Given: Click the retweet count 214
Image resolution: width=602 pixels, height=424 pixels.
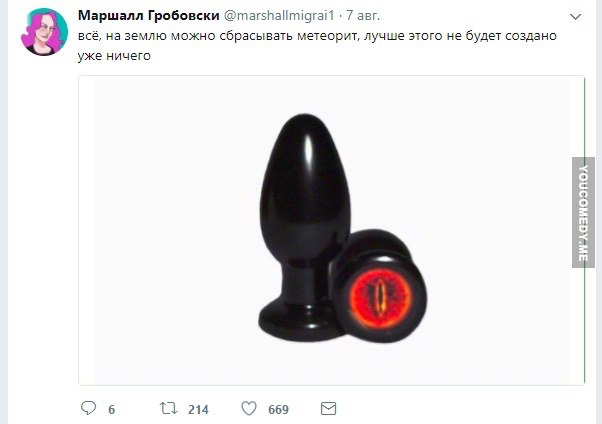Looking at the screenshot, I should tap(198, 409).
